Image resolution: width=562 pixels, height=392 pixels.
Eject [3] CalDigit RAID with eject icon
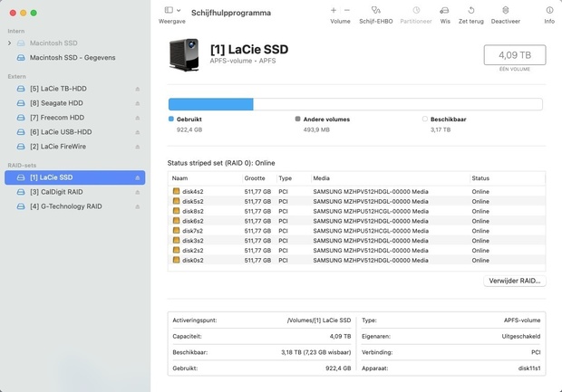137,192
